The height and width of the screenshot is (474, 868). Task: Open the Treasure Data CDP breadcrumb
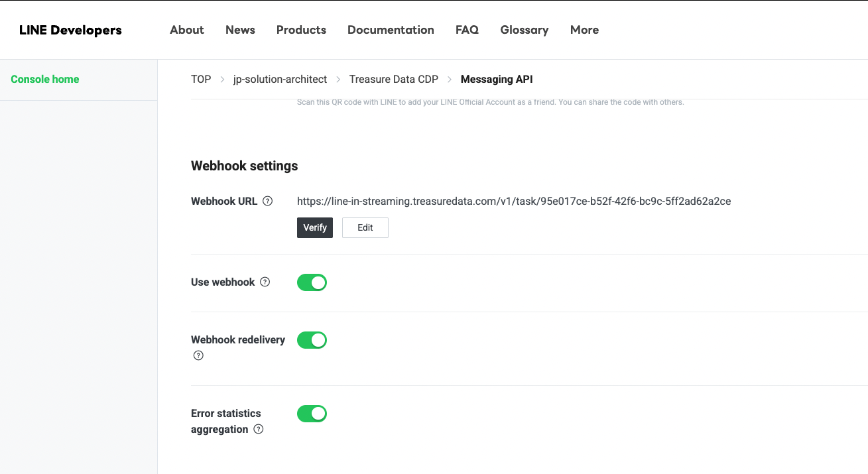[393, 79]
